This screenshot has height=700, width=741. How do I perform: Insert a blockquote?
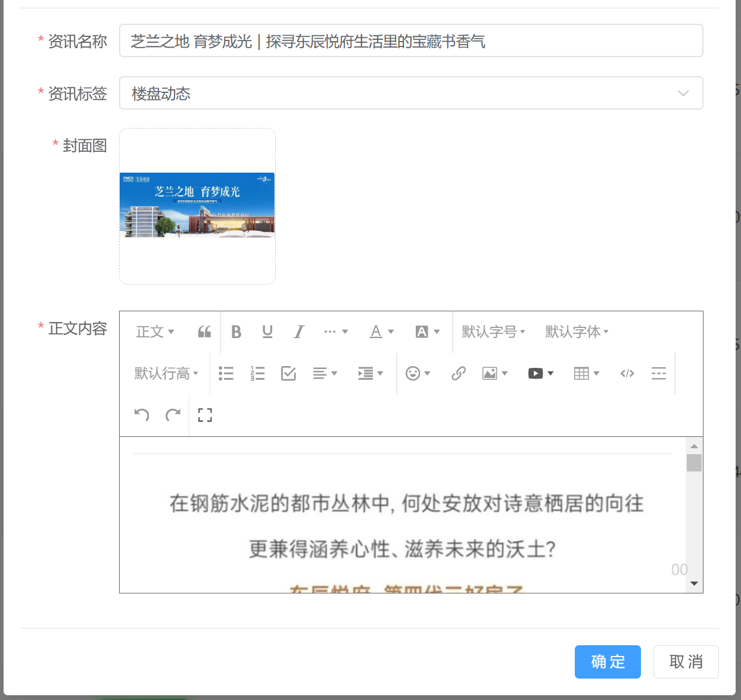click(204, 332)
